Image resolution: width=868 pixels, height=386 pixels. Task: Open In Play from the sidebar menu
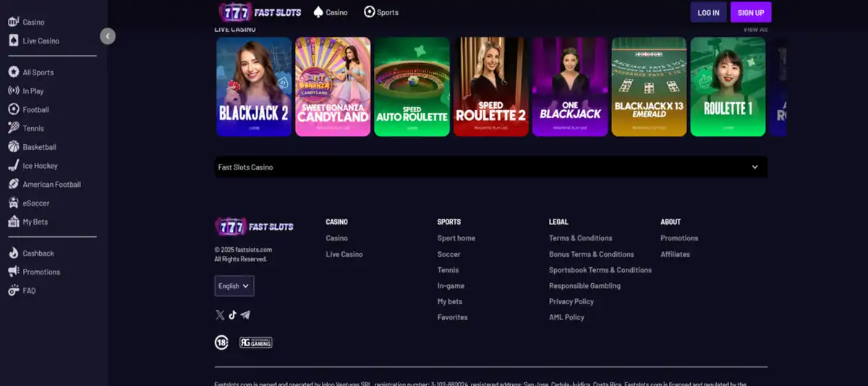pyautogui.click(x=33, y=91)
